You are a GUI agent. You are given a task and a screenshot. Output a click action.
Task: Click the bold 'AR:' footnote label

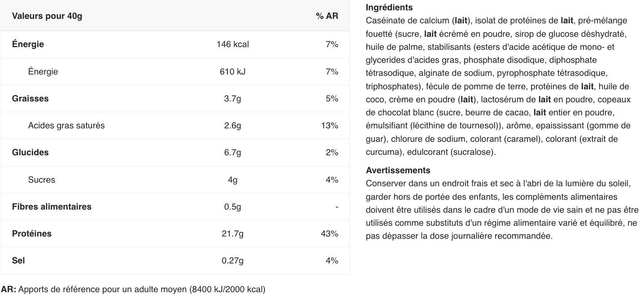(x=9, y=289)
